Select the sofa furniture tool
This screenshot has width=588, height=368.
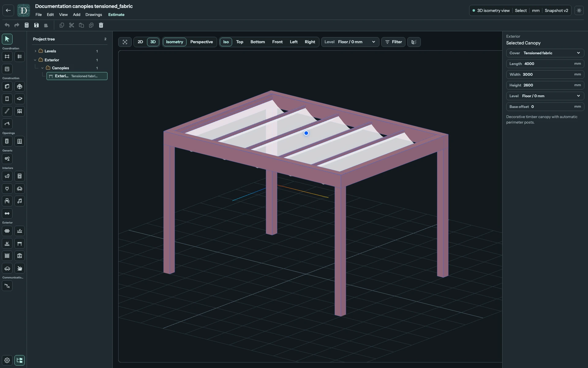point(20,189)
